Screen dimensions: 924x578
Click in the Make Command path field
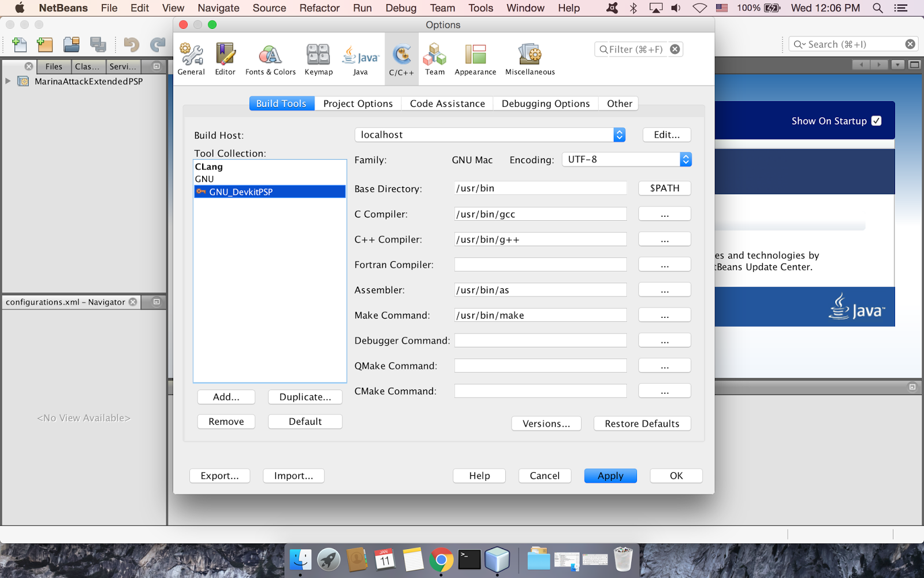click(541, 315)
